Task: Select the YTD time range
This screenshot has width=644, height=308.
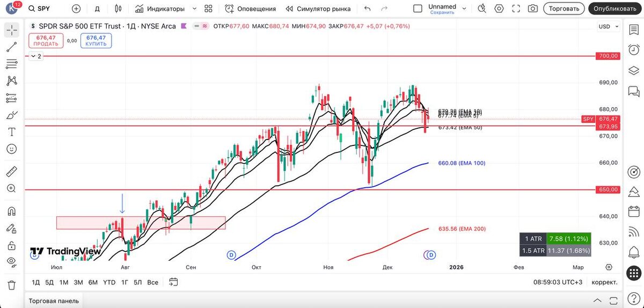Action: pos(109,282)
